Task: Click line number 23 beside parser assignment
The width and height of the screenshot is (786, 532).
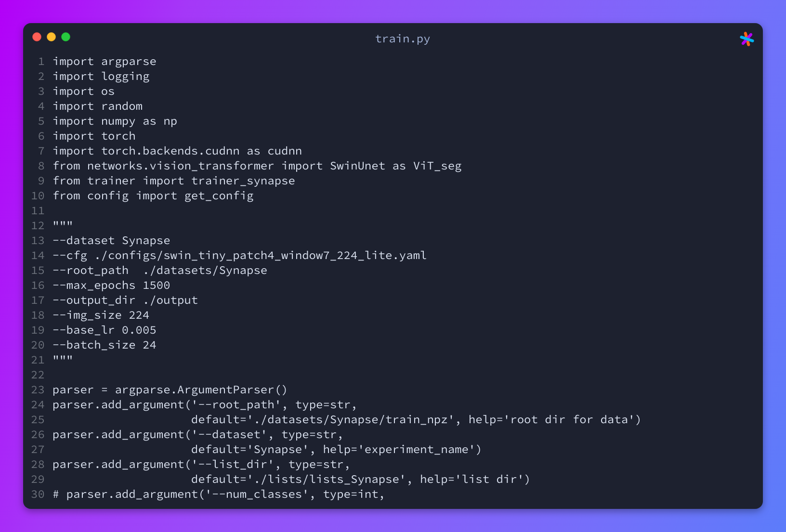Action: 38,390
